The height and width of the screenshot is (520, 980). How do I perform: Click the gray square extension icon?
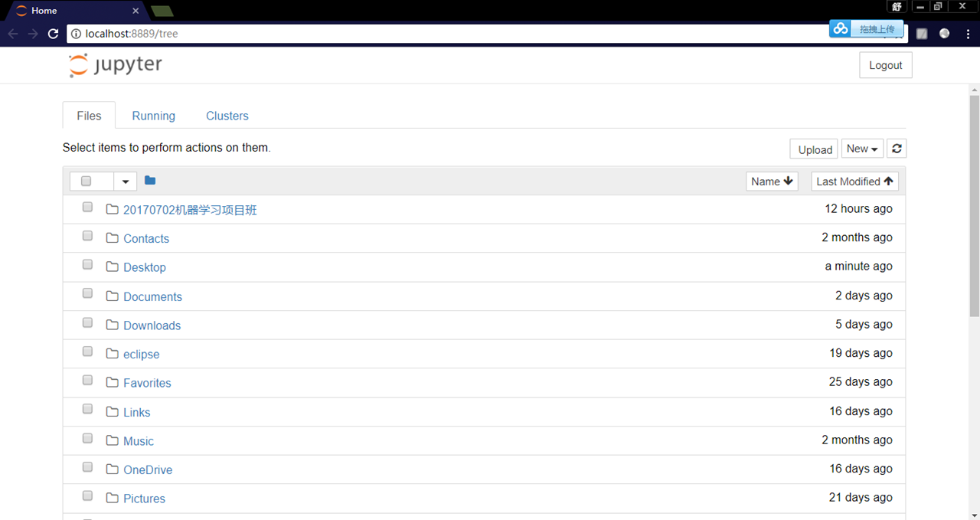coord(922,34)
